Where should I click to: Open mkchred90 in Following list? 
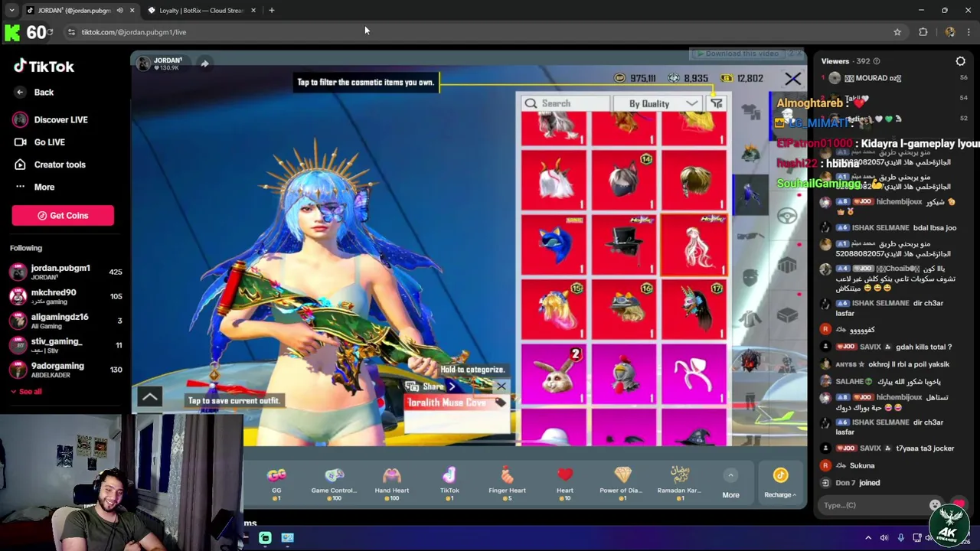point(65,297)
